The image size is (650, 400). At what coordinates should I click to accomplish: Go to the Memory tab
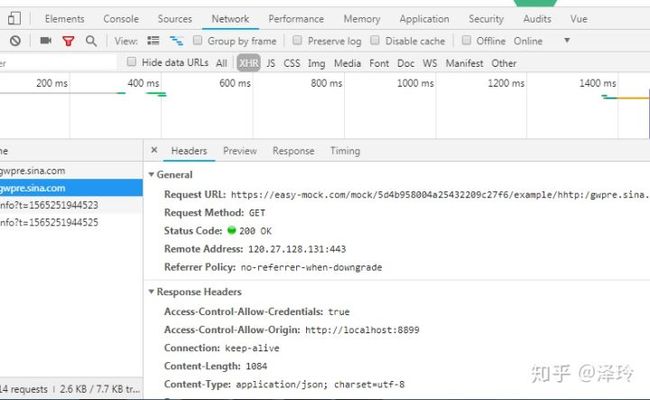[362, 19]
